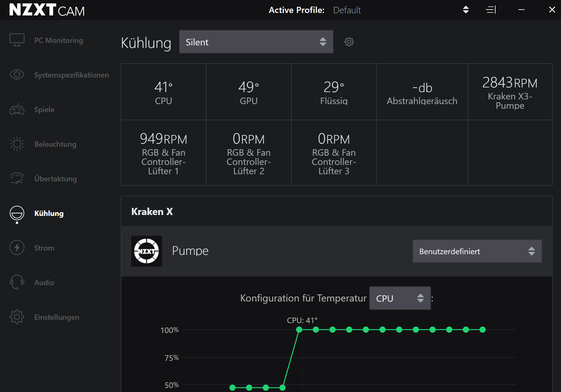Image resolution: width=561 pixels, height=392 pixels.
Task: Toggle the mini mode panel icon in title bar
Action: [491, 10]
